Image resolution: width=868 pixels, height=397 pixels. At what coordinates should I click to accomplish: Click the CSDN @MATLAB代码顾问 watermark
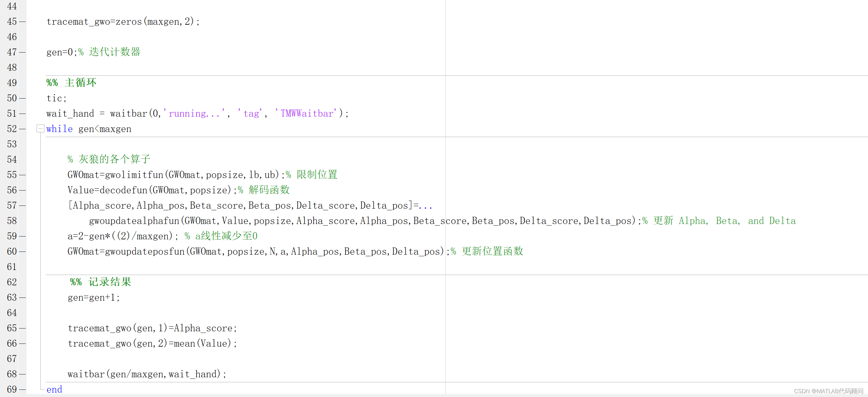tap(828, 391)
